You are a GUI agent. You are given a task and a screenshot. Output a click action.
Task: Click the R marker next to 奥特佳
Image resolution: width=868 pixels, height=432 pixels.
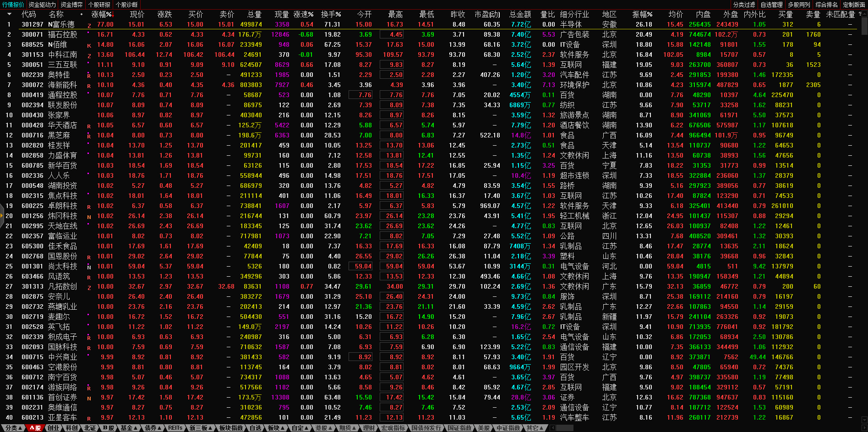(x=89, y=76)
